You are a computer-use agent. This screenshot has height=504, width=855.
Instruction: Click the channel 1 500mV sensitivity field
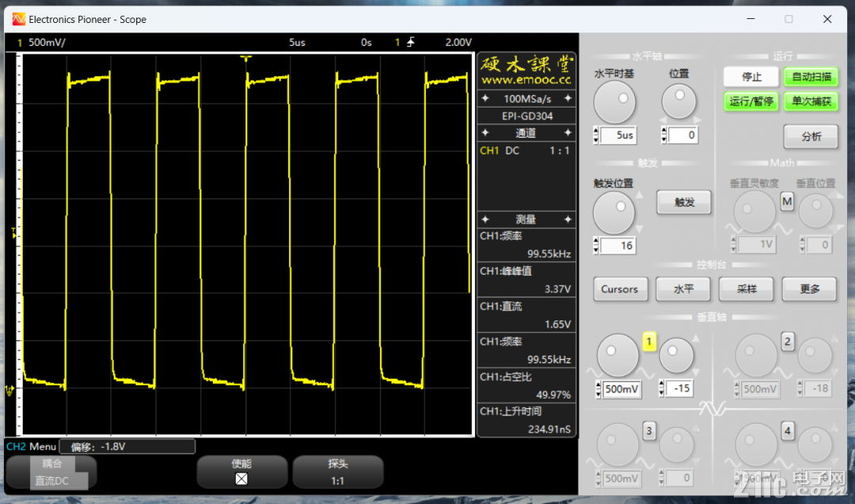click(x=622, y=389)
